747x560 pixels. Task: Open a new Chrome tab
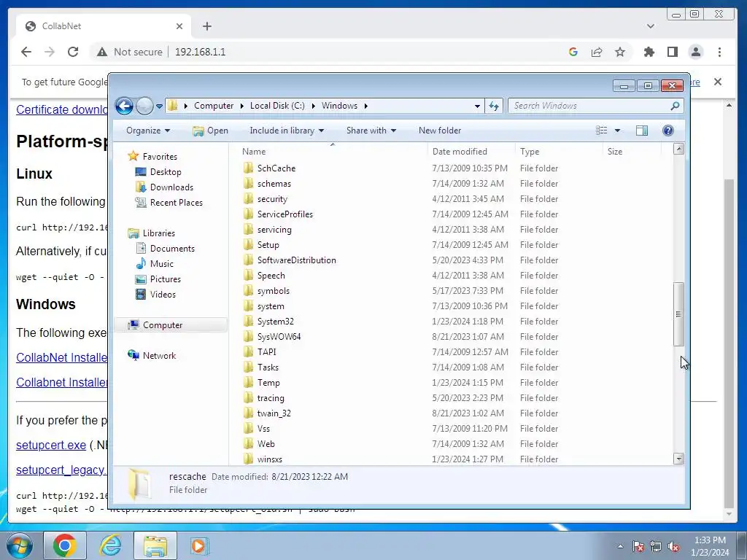click(206, 26)
